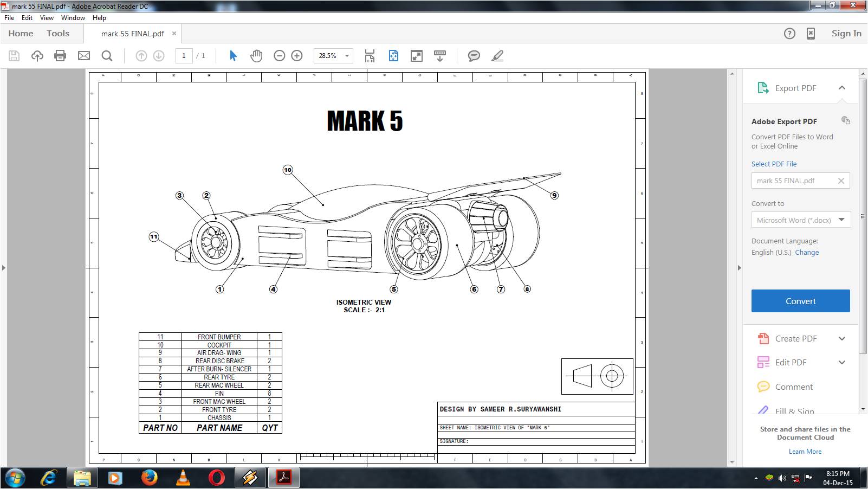Zoom out with minus icon
The height and width of the screenshot is (489, 868).
click(279, 55)
